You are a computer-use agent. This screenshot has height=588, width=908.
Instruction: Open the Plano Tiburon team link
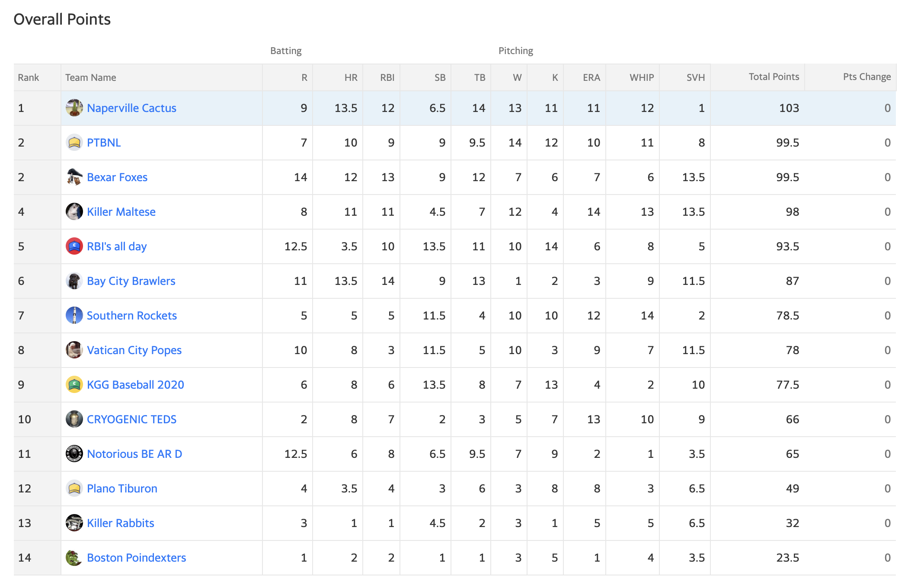point(122,489)
